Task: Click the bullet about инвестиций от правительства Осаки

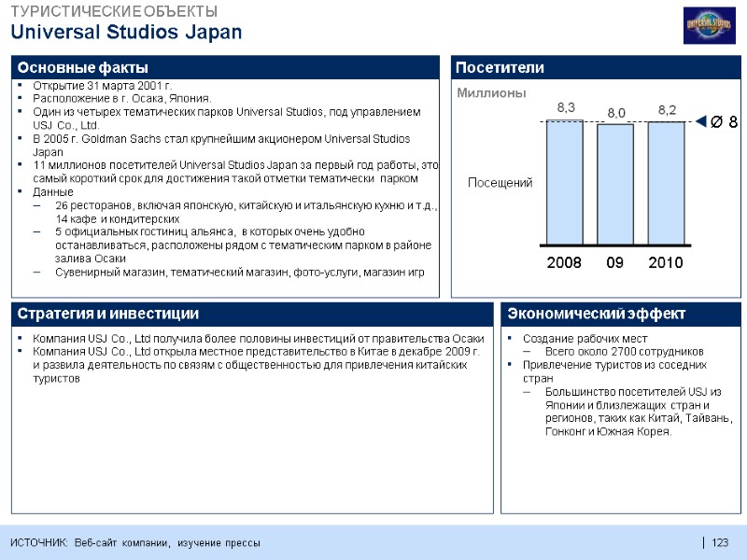Action: pyautogui.click(x=259, y=339)
